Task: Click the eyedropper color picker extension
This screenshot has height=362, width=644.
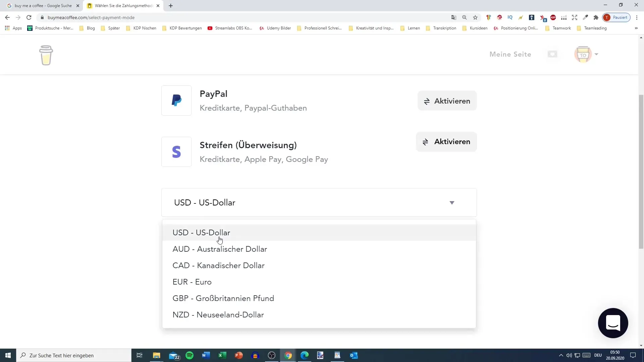Action: [585, 17]
